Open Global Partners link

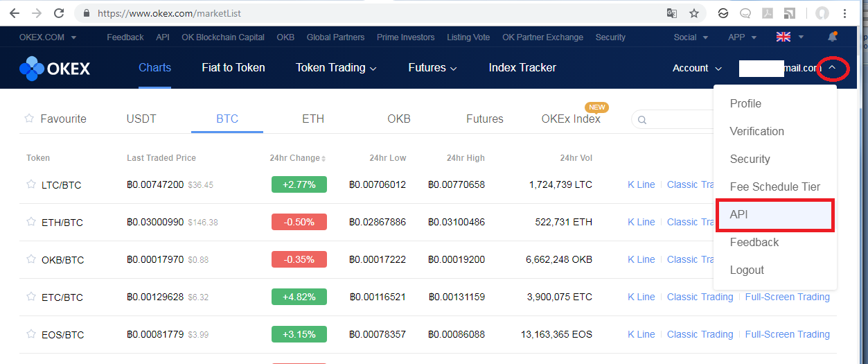click(336, 37)
